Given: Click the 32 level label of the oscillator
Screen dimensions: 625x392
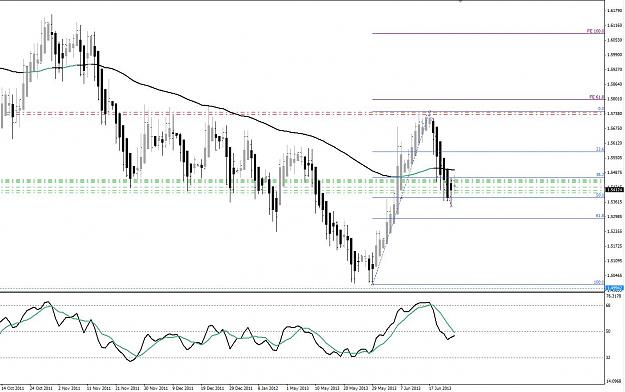Looking at the screenshot, I should [608, 358].
